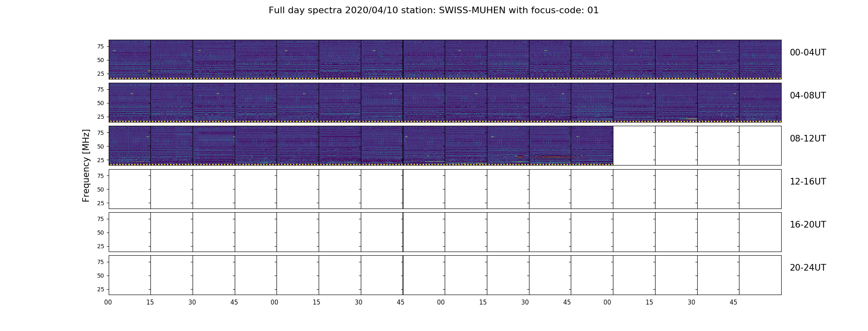Click the '25' tick of the 20-24UT row
Viewport: 868px width, 331px height.
(100, 289)
